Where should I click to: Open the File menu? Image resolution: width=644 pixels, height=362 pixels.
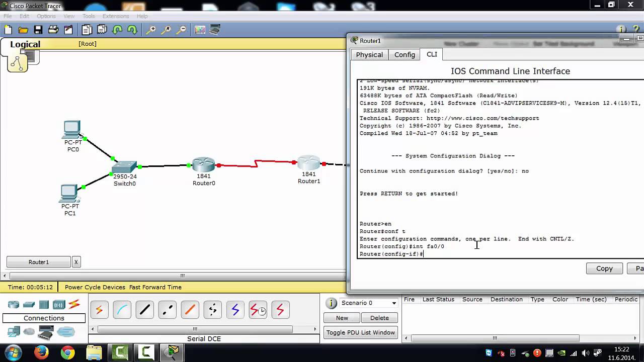[x=8, y=16]
